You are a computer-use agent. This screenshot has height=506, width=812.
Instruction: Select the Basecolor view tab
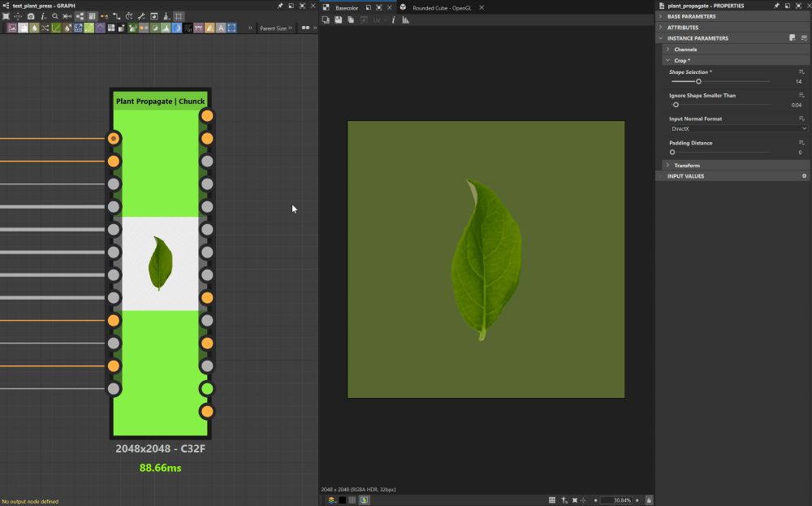pos(347,7)
